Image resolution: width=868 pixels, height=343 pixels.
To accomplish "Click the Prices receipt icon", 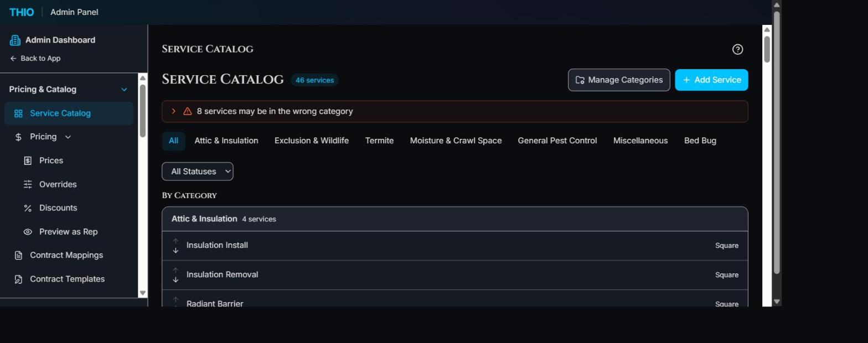I will click(x=28, y=160).
